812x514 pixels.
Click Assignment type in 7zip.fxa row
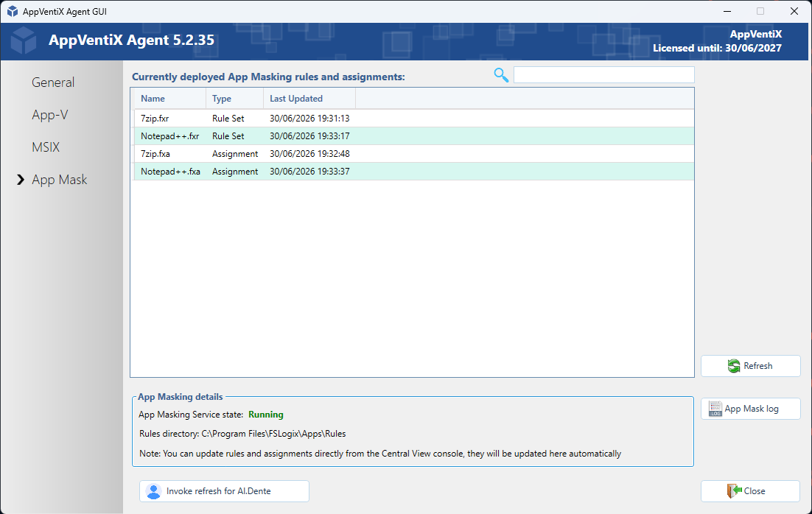(x=234, y=154)
